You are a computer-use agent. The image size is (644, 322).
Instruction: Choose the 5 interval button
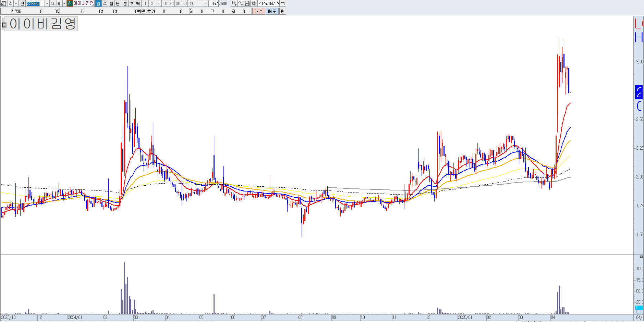[158, 3]
